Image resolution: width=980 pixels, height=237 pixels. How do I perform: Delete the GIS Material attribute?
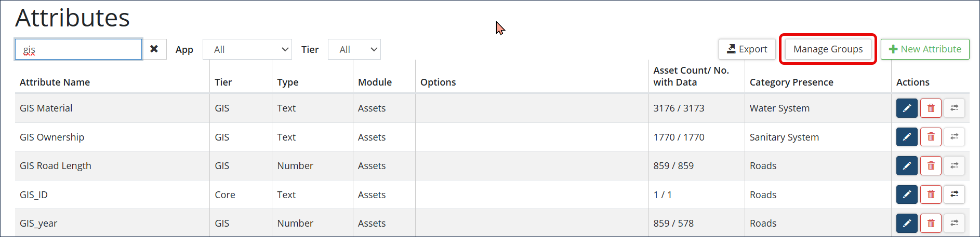click(931, 108)
